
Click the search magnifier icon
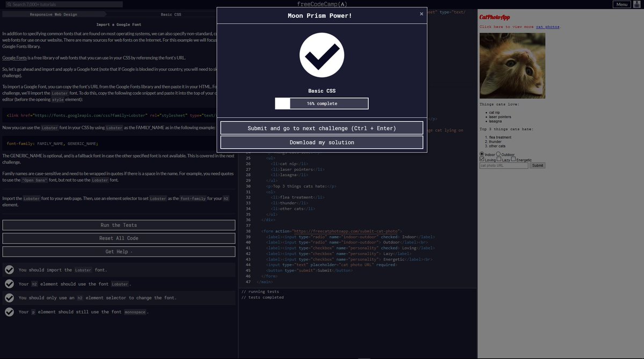click(x=9, y=4)
